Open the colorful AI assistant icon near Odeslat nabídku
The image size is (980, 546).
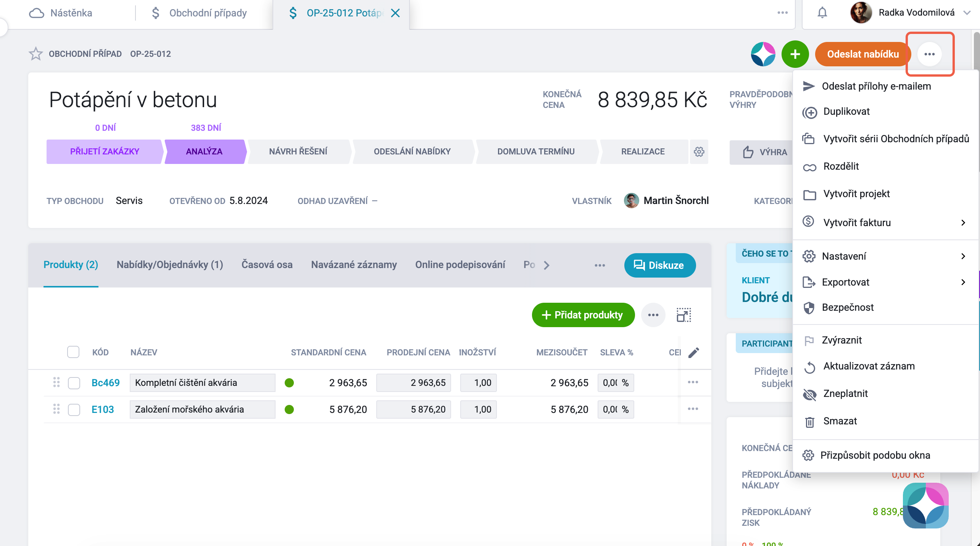pyautogui.click(x=763, y=54)
